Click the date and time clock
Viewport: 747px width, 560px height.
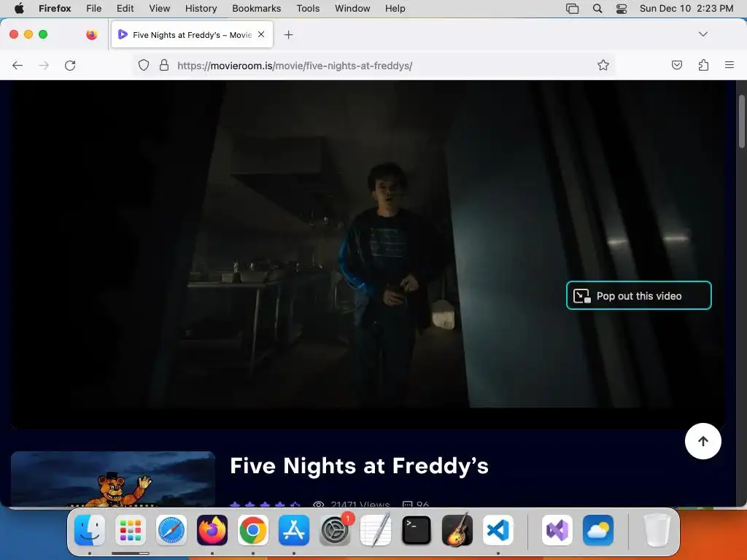tap(686, 8)
